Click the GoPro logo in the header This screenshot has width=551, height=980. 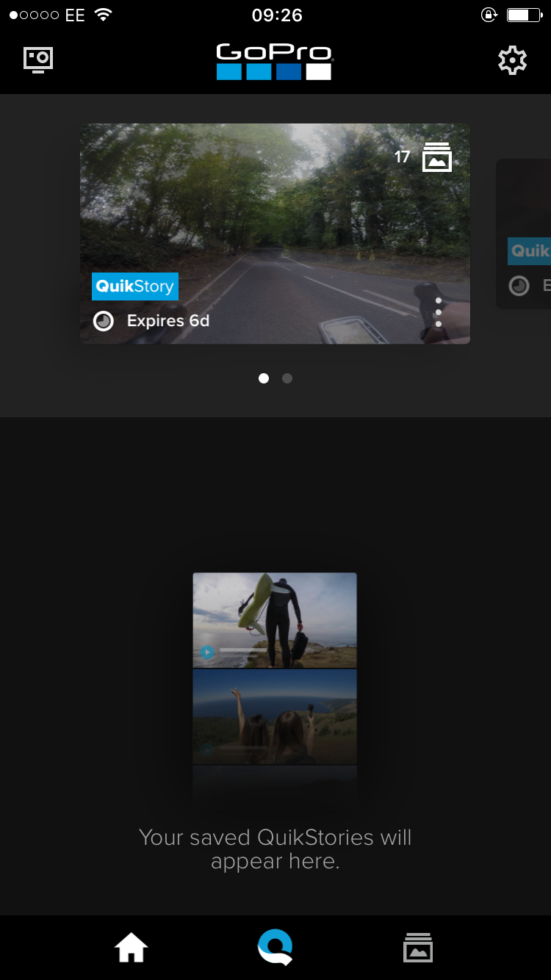pos(274,62)
